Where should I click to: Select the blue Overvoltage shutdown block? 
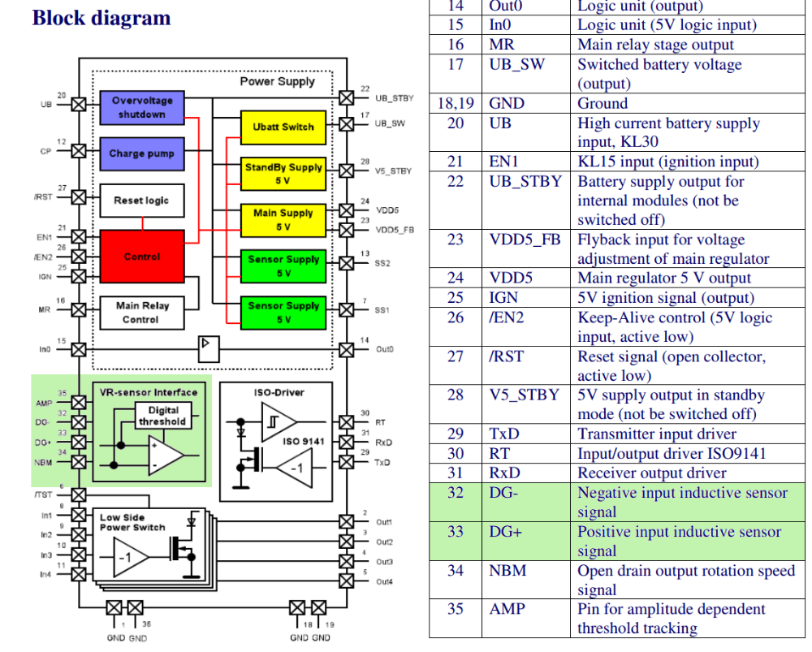142,107
